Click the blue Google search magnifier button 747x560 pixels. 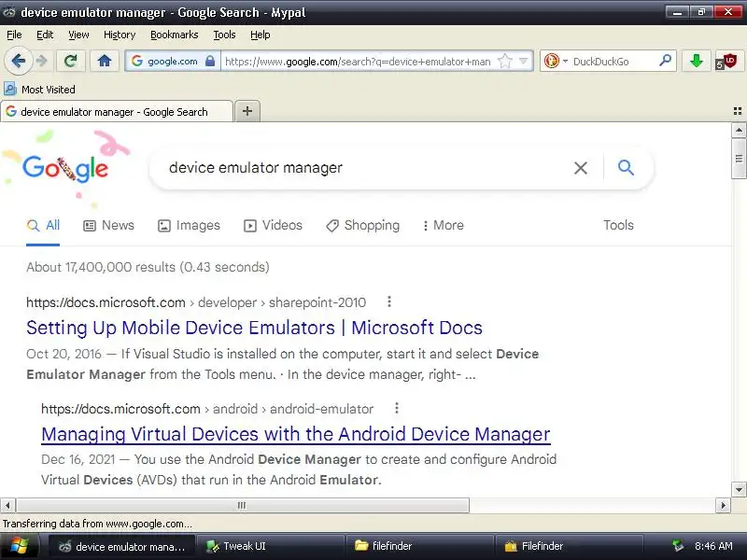tap(626, 168)
